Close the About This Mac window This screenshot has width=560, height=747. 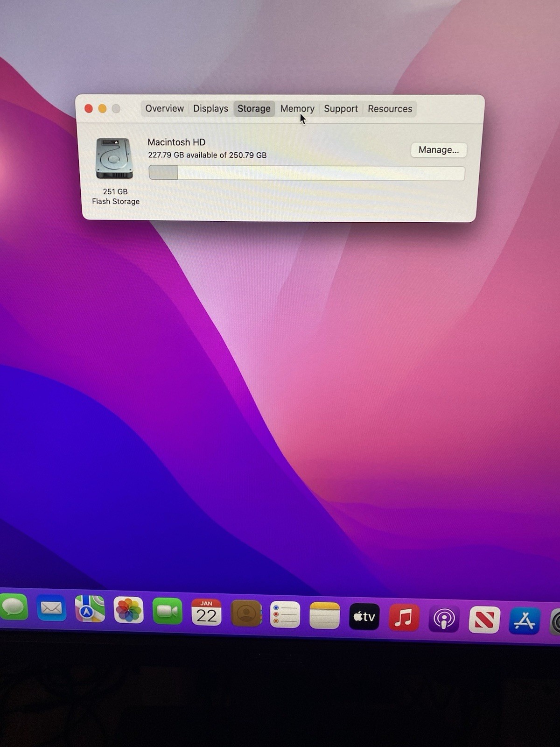(88, 109)
